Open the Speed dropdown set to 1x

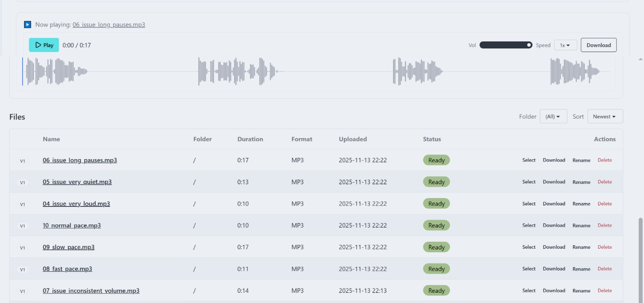(565, 45)
